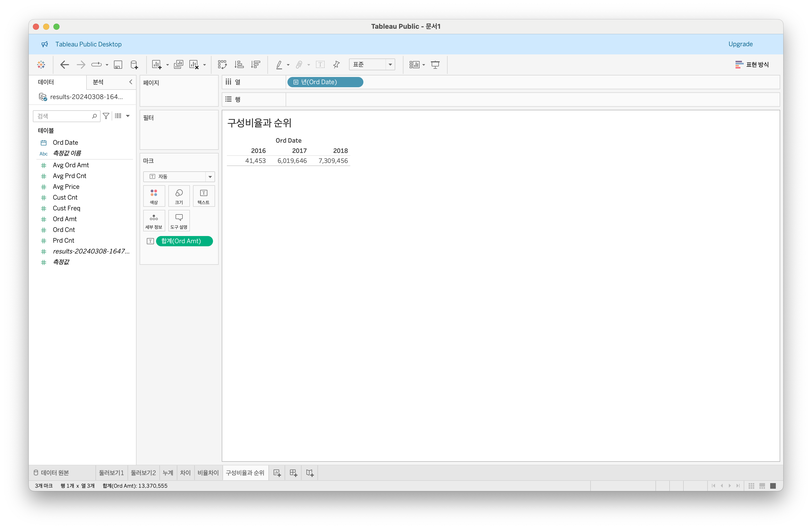Image resolution: width=812 pixels, height=529 pixels.
Task: Toggle the mark labels toolbar button
Action: pos(320,64)
